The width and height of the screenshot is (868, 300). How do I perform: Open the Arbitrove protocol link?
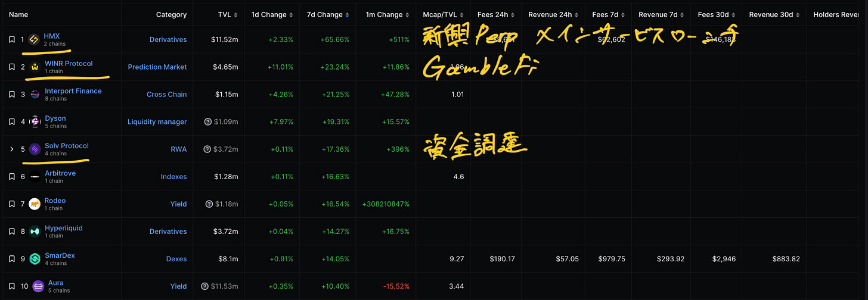(x=60, y=173)
